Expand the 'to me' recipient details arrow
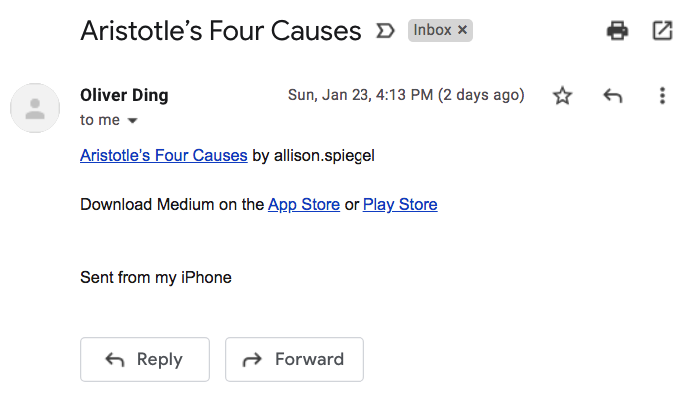Image resolution: width=689 pixels, height=401 pixels. click(x=132, y=121)
